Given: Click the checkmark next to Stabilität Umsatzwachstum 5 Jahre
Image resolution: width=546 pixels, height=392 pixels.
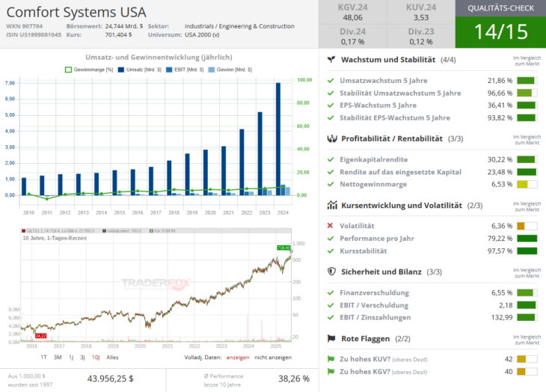Looking at the screenshot, I should (x=331, y=93).
